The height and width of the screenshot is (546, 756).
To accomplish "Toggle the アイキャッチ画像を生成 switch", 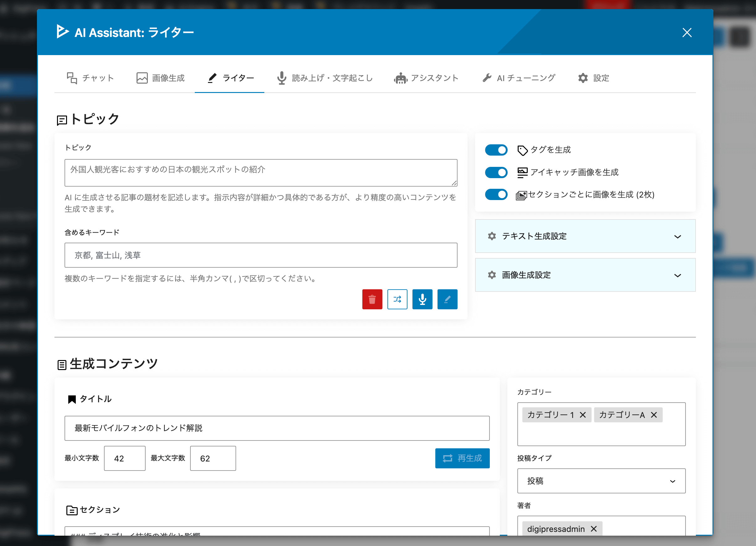I will 496,172.
